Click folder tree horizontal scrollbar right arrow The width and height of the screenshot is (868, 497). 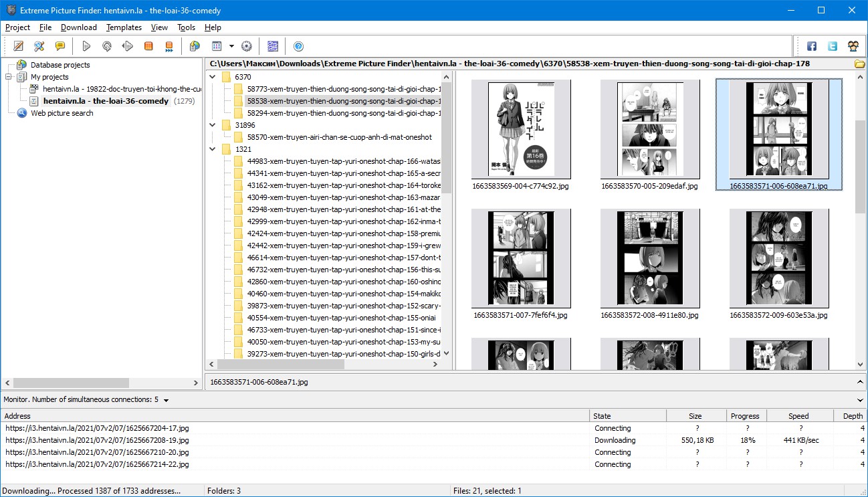pyautogui.click(x=435, y=365)
